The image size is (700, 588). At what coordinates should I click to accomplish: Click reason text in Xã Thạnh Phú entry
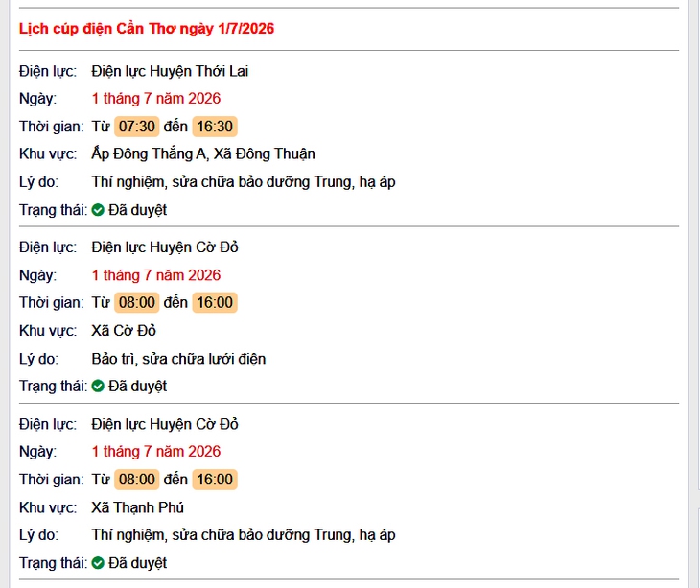point(244,535)
